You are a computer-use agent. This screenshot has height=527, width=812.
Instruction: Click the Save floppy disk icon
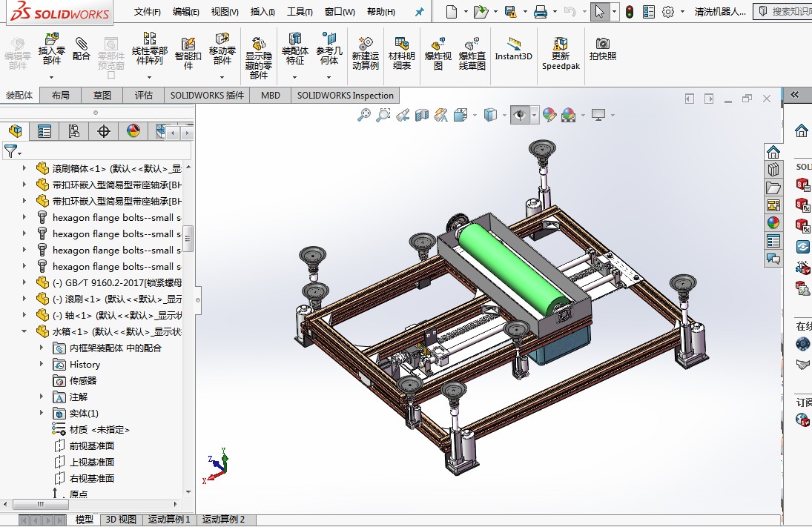coord(511,11)
